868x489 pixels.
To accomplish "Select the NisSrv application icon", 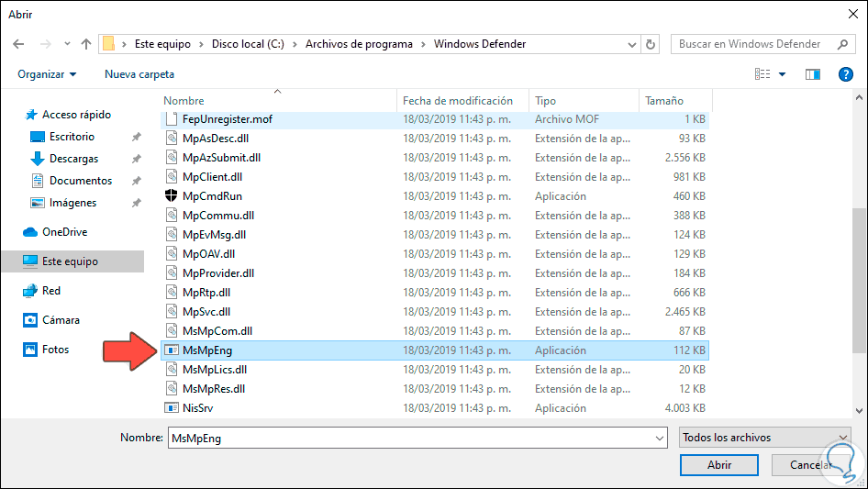I will coord(172,408).
